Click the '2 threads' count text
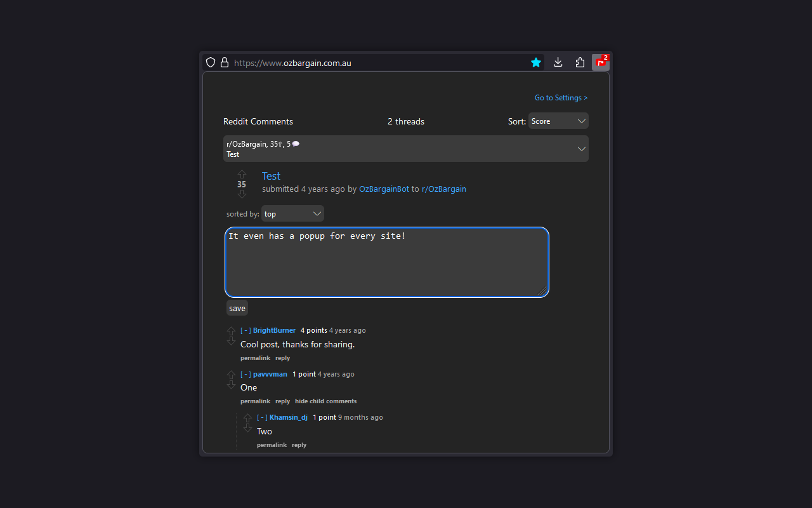812x508 pixels. (406, 121)
